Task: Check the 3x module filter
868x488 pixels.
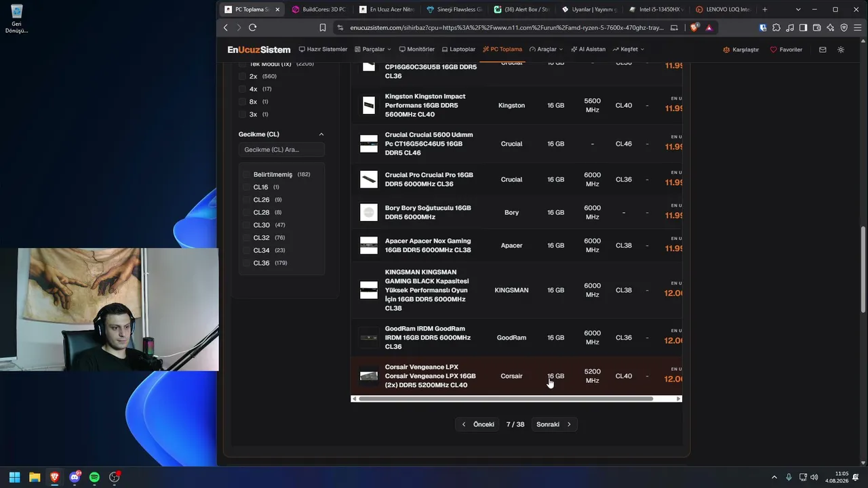Action: coord(242,115)
